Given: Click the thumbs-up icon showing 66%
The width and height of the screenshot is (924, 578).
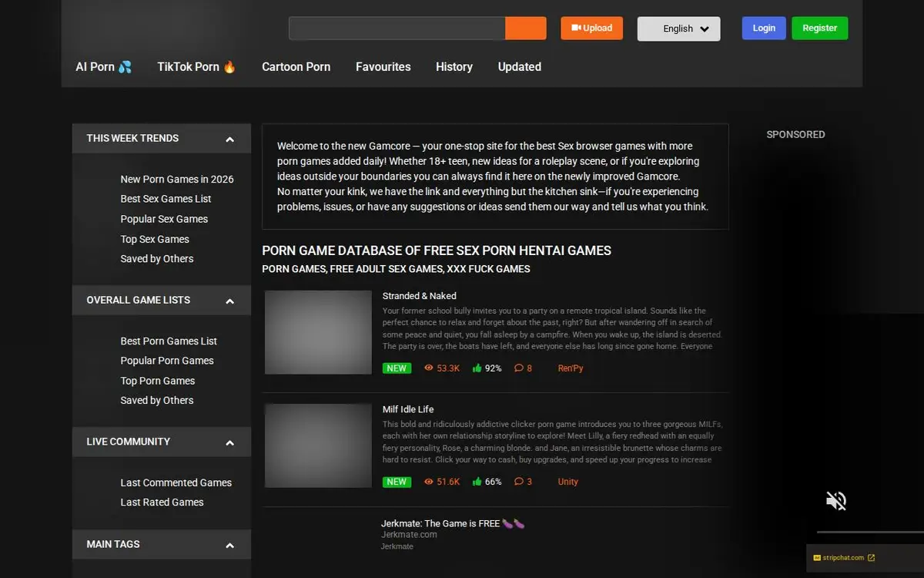Looking at the screenshot, I should coord(477,482).
